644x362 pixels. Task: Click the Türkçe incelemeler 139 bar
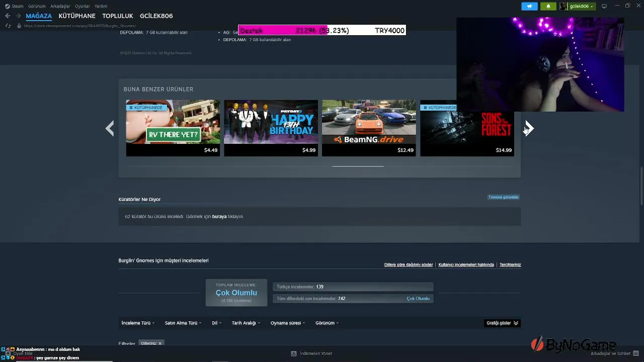[353, 287]
